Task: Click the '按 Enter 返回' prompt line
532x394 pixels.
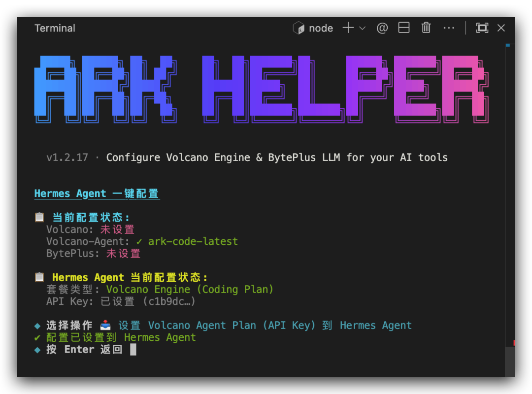Action: tap(84, 350)
